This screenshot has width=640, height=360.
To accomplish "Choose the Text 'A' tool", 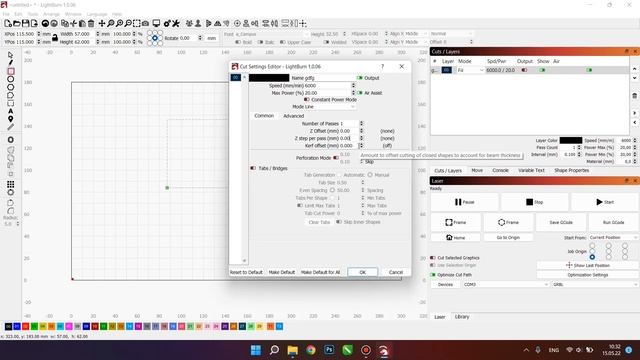I will point(11,111).
